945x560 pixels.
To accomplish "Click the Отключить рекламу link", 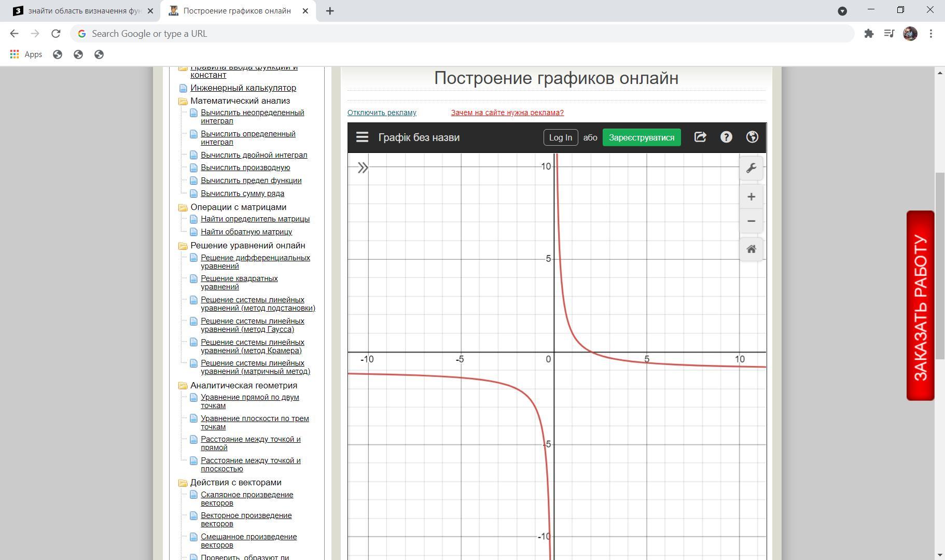I will tap(382, 113).
